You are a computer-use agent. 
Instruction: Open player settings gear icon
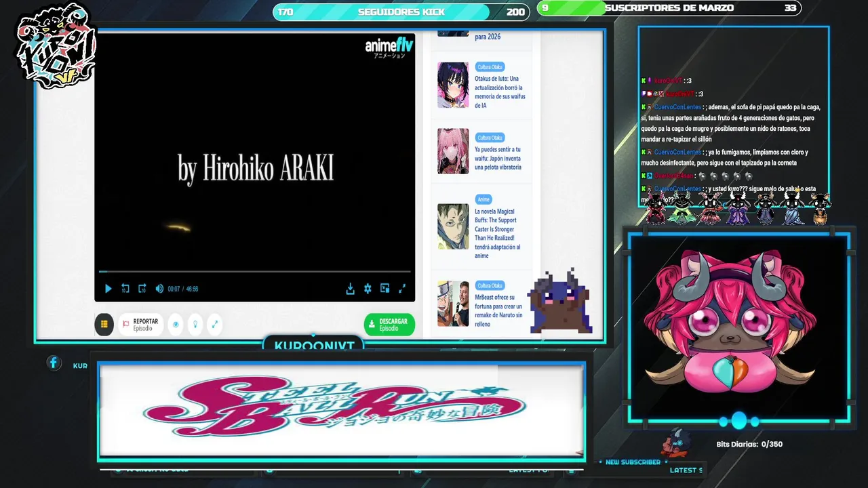coord(368,289)
